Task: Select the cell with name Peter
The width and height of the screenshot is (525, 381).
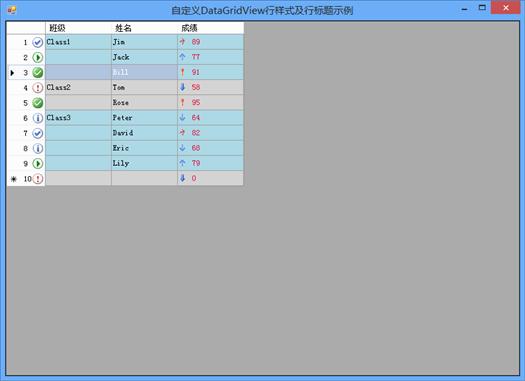Action: pyautogui.click(x=144, y=118)
